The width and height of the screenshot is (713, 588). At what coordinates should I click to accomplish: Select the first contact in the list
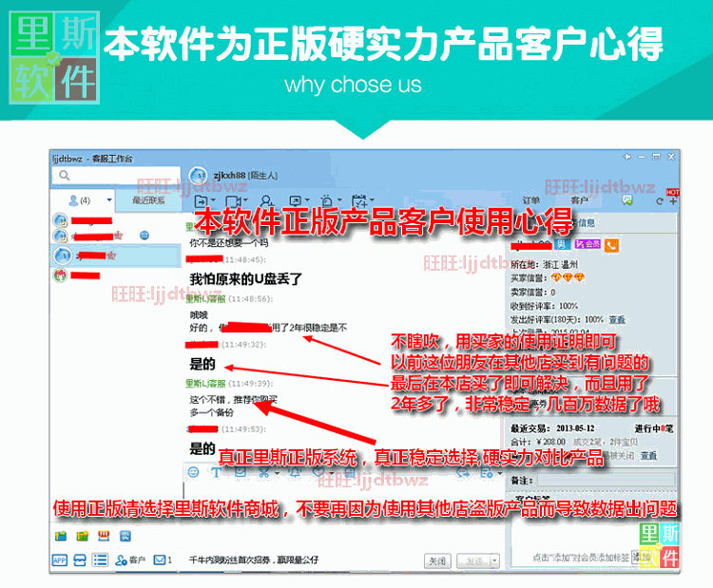pyautogui.click(x=116, y=220)
